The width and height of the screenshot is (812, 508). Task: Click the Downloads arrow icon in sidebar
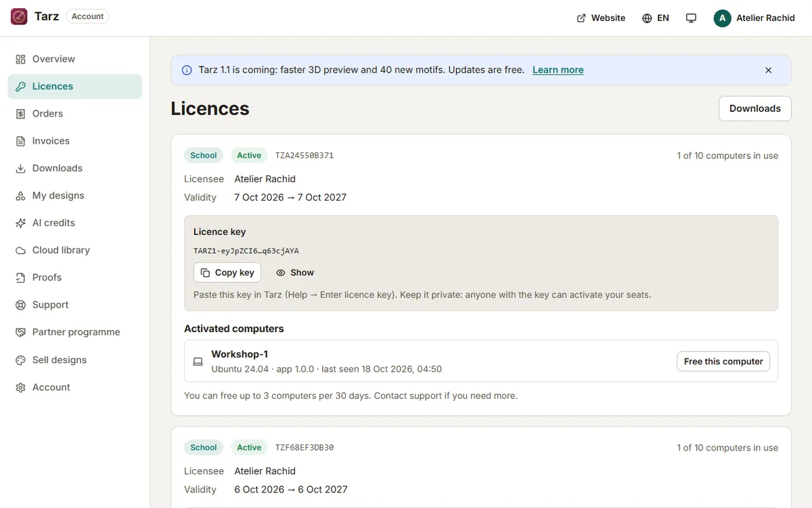20,168
